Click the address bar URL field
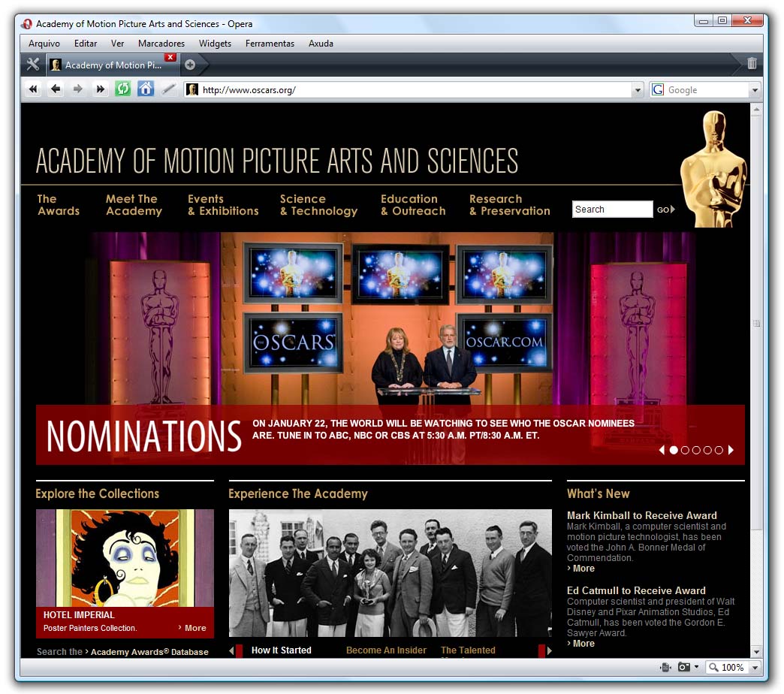Image resolution: width=784 pixels, height=694 pixels. 415,90
